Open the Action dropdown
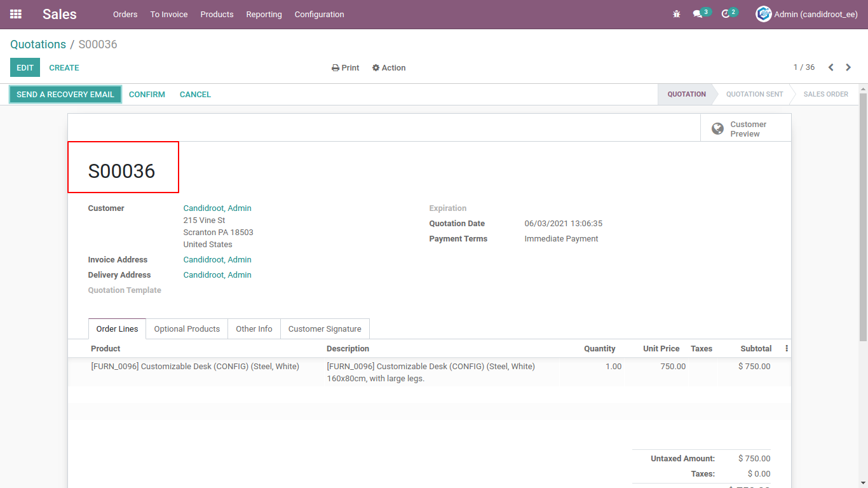The image size is (868, 488). tap(389, 68)
